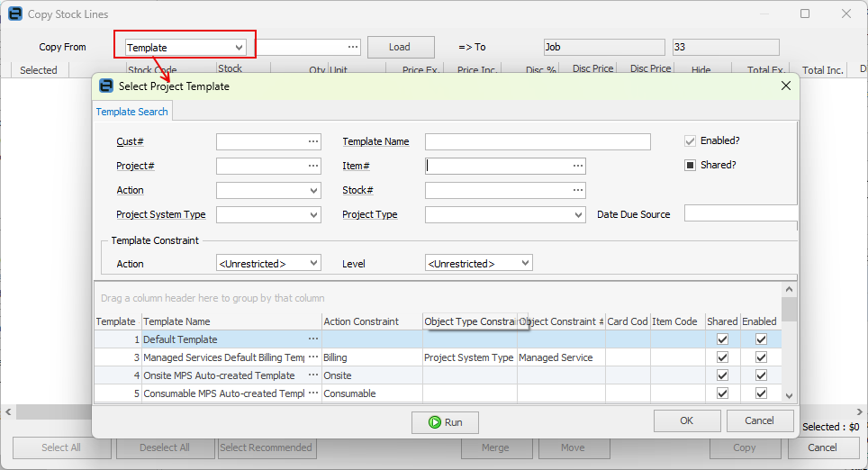The height and width of the screenshot is (470, 868).
Task: Toggle Enabled checkbox for Default Template row
Action: (761, 339)
